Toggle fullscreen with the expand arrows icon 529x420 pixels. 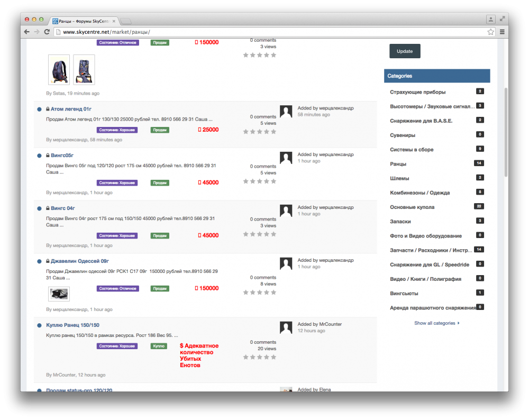503,19
